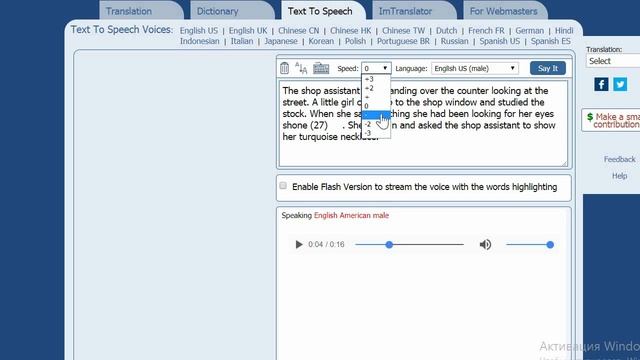The image size is (640, 360).
Task: Select Italian voice link
Action: point(242,41)
